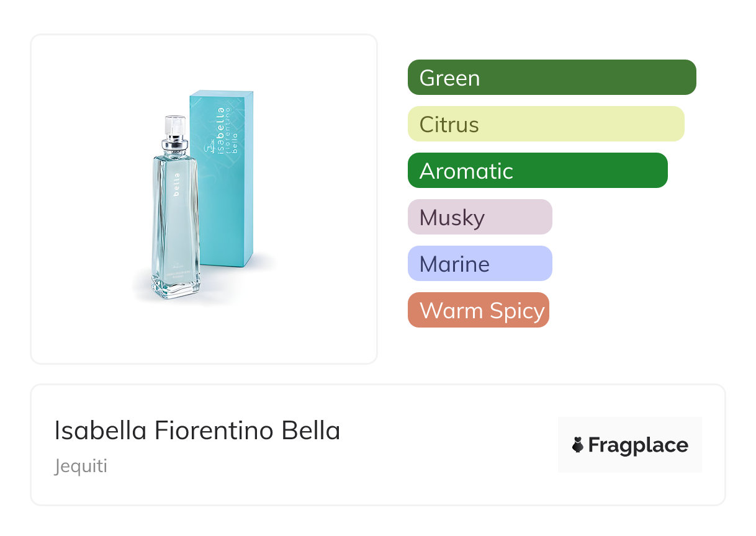
Task: Click the 'Aromatic' label text
Action: point(466,171)
